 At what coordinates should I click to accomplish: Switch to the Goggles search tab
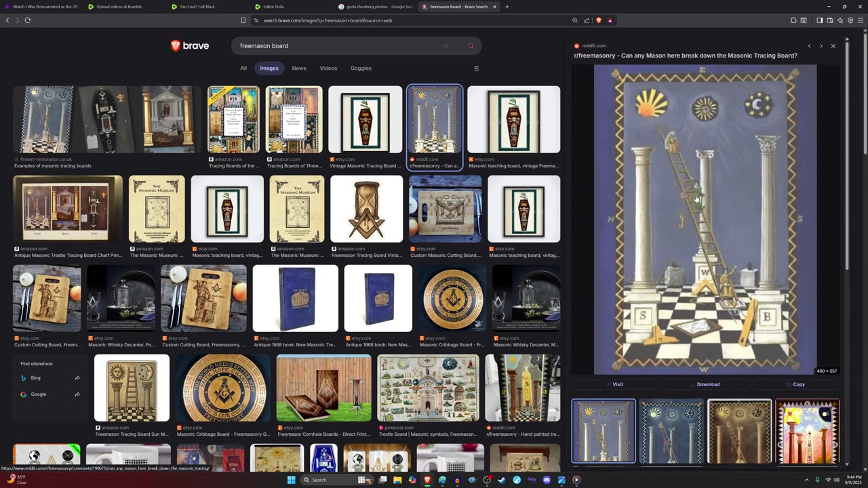[361, 68]
